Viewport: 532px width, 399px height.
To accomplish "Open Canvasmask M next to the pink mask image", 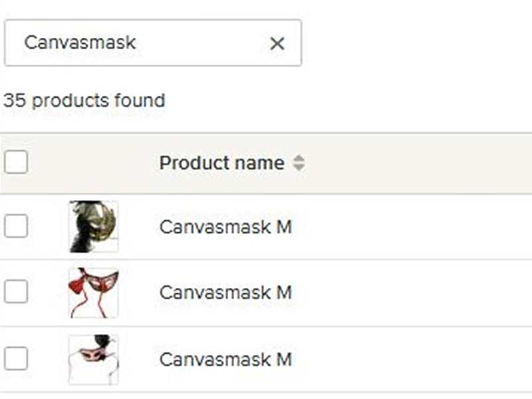I will pos(225,360).
